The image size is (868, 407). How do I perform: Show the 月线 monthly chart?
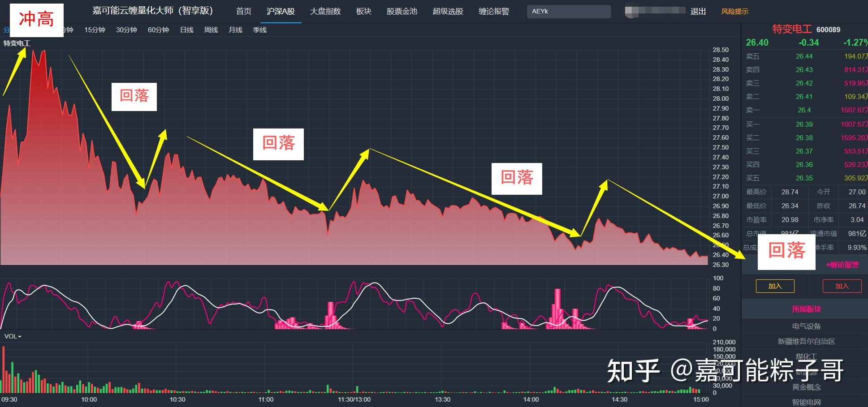pos(235,30)
